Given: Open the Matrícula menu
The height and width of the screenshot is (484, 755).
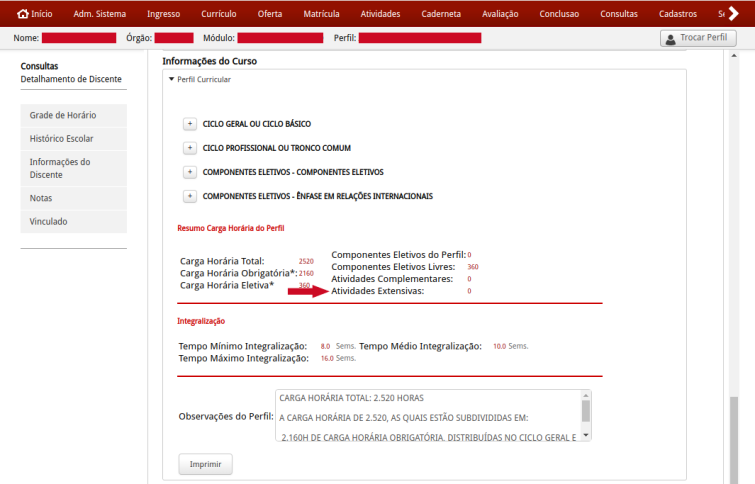Looking at the screenshot, I should pyautogui.click(x=322, y=14).
